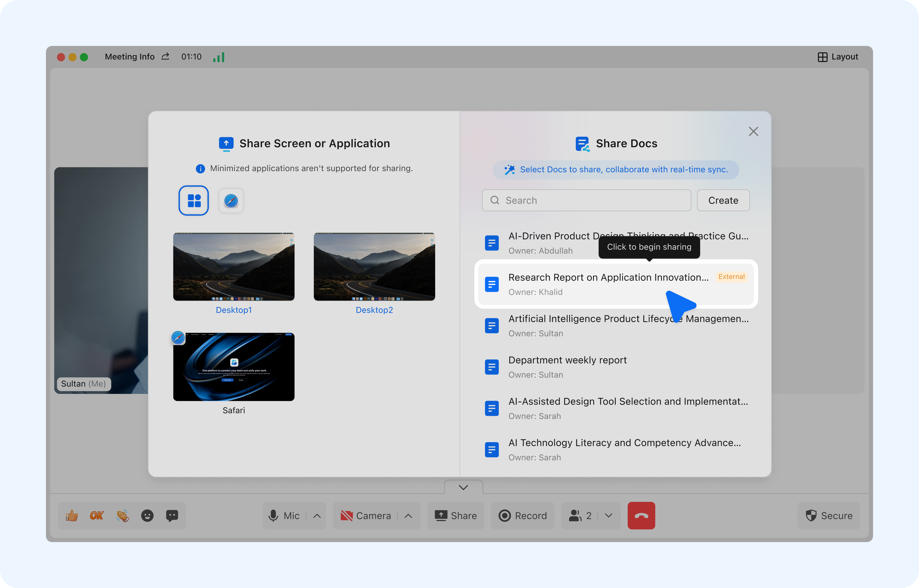This screenshot has height=588, width=919.
Task: Click the Create doc button
Action: point(723,200)
